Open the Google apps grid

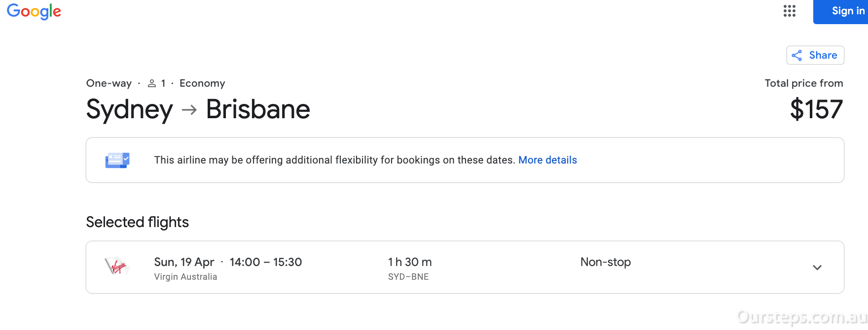click(x=790, y=11)
